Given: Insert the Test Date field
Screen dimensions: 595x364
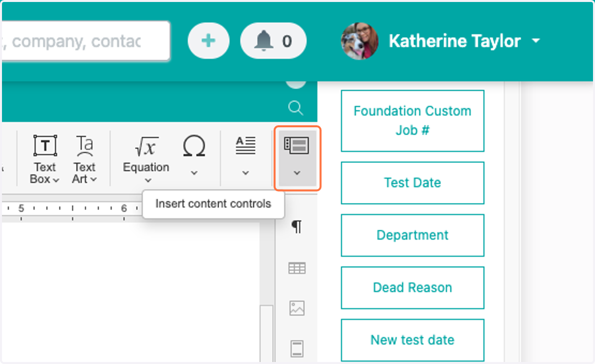Looking at the screenshot, I should 413,183.
